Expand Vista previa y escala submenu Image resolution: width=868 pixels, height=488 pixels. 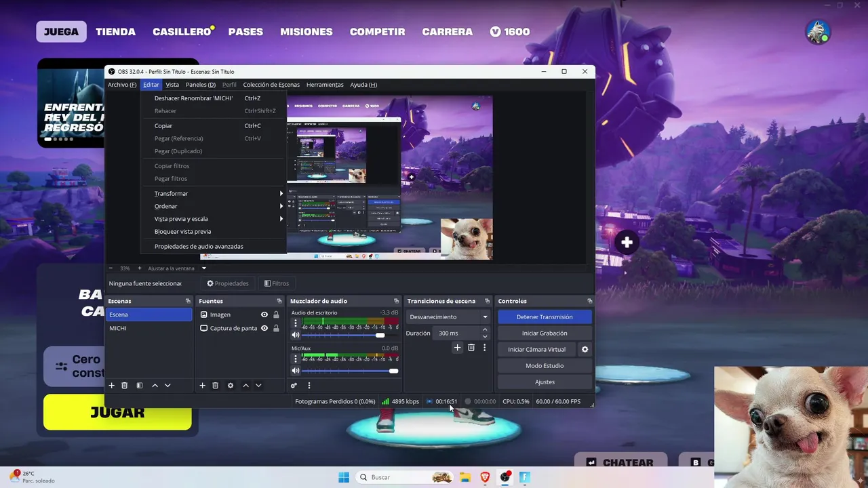tap(214, 219)
